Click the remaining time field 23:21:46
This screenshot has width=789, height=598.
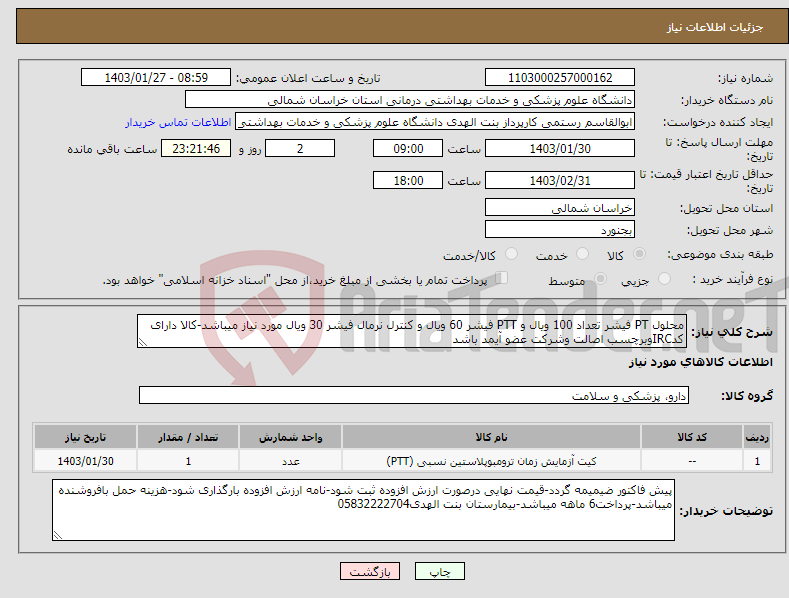(196, 148)
